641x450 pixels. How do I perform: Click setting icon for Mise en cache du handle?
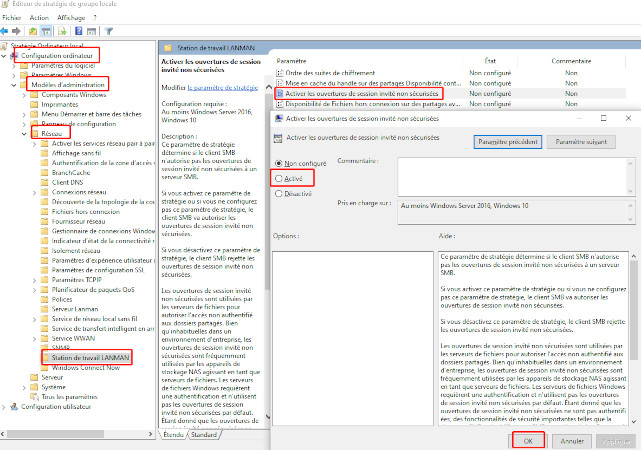pyautogui.click(x=280, y=83)
